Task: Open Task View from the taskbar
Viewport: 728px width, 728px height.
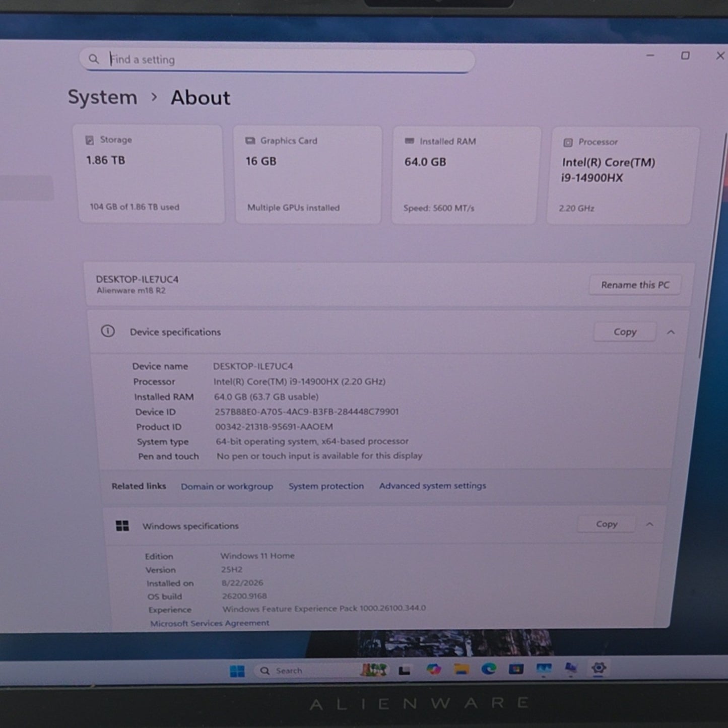Action: point(405,671)
